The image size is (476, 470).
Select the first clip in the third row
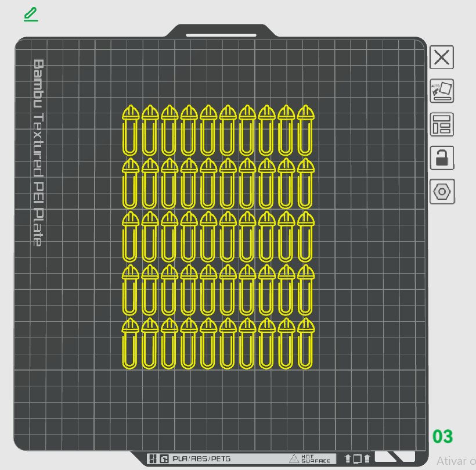pyautogui.click(x=131, y=236)
